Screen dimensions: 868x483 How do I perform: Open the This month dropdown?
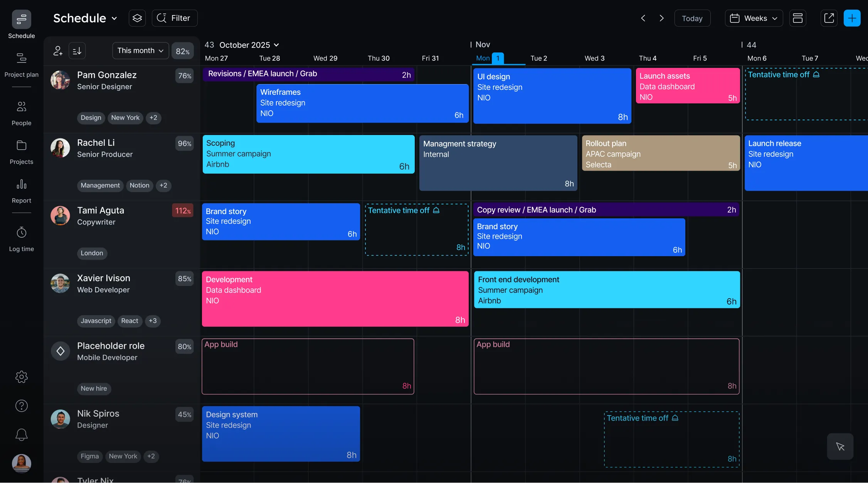pos(140,51)
